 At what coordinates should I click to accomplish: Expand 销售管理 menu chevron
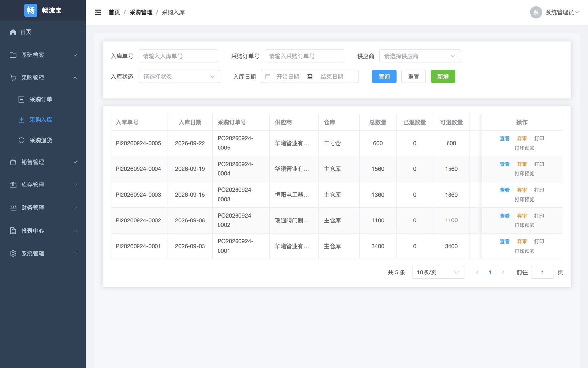pyautogui.click(x=75, y=162)
